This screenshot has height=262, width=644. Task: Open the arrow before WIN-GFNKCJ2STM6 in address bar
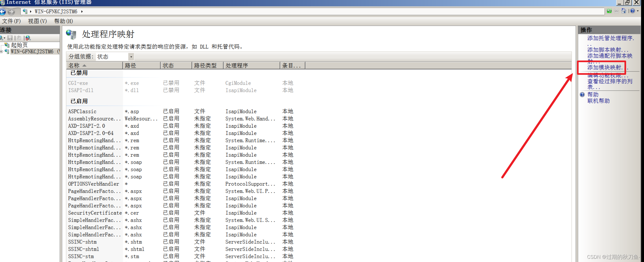tap(31, 12)
